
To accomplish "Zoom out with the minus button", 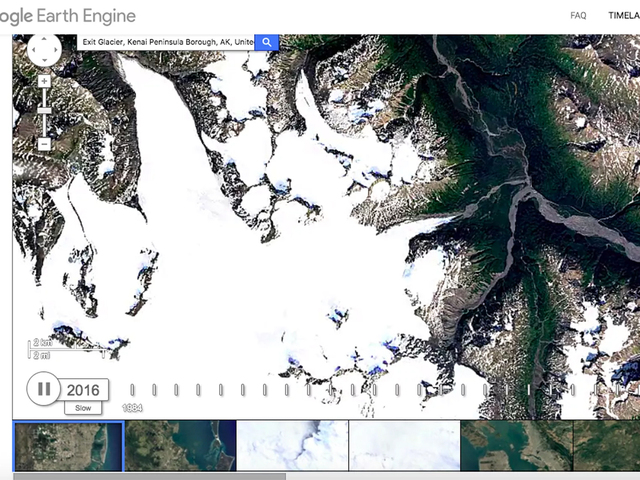I will 44,144.
